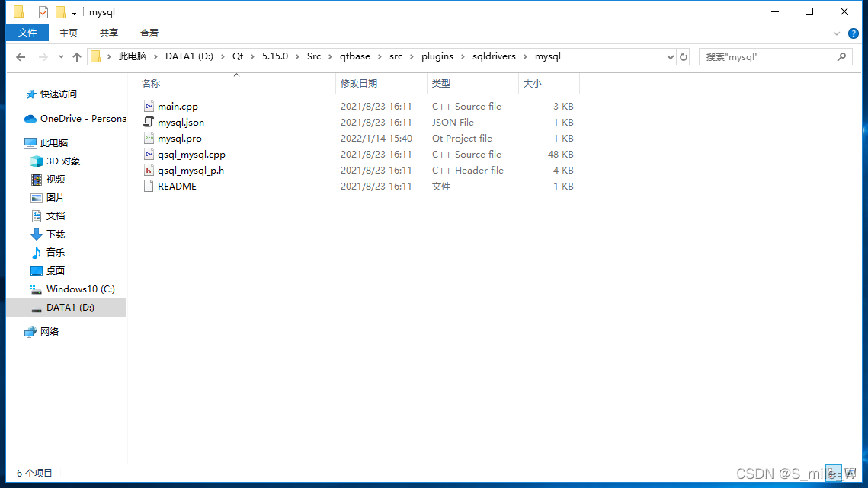The height and width of the screenshot is (488, 868).
Task: Open the 主页 (Home) ribbon tab
Action: (69, 33)
